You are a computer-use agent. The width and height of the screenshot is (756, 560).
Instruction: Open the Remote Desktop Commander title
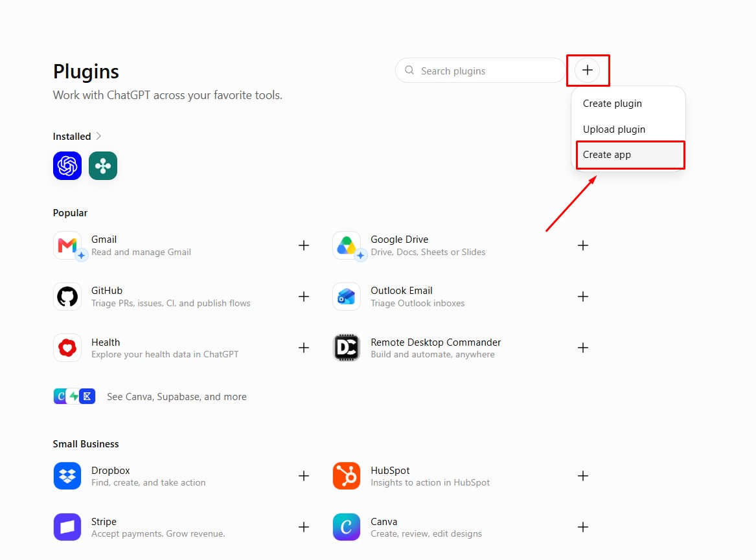[x=436, y=342]
